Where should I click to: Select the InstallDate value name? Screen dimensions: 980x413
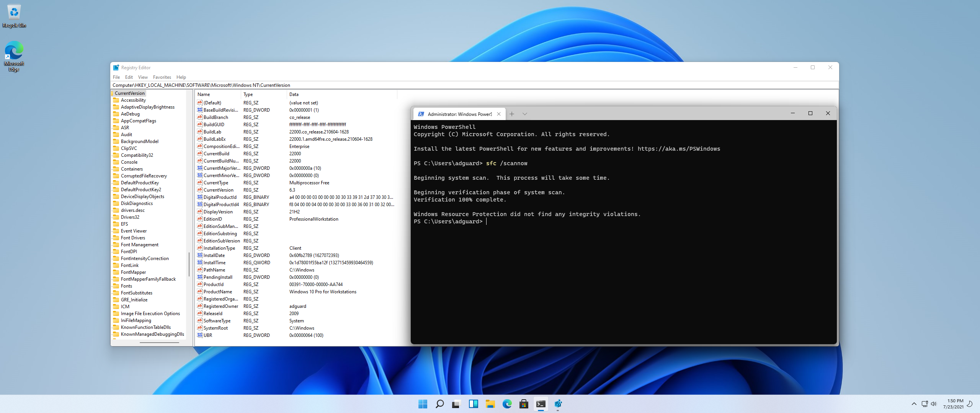pos(214,255)
